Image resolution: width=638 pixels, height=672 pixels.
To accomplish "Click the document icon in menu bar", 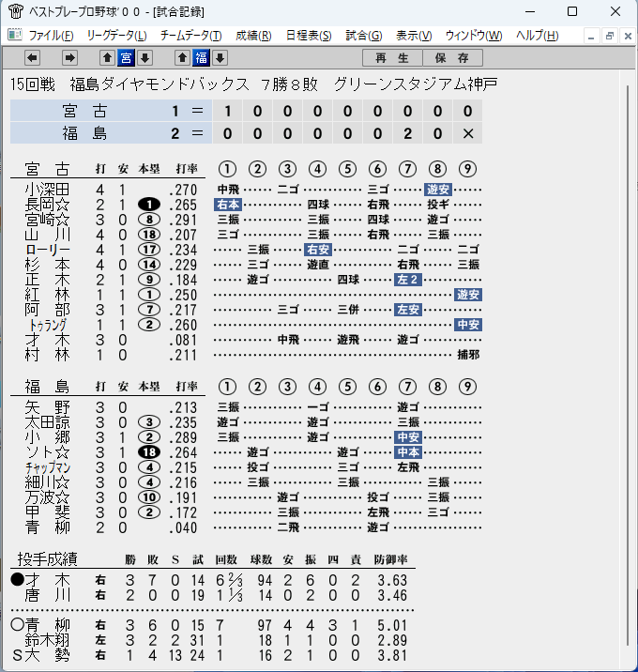I will click(x=15, y=35).
